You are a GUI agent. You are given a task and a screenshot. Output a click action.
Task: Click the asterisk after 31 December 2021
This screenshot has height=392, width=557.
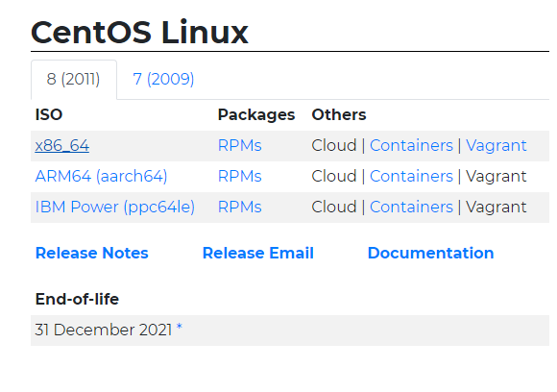179,327
